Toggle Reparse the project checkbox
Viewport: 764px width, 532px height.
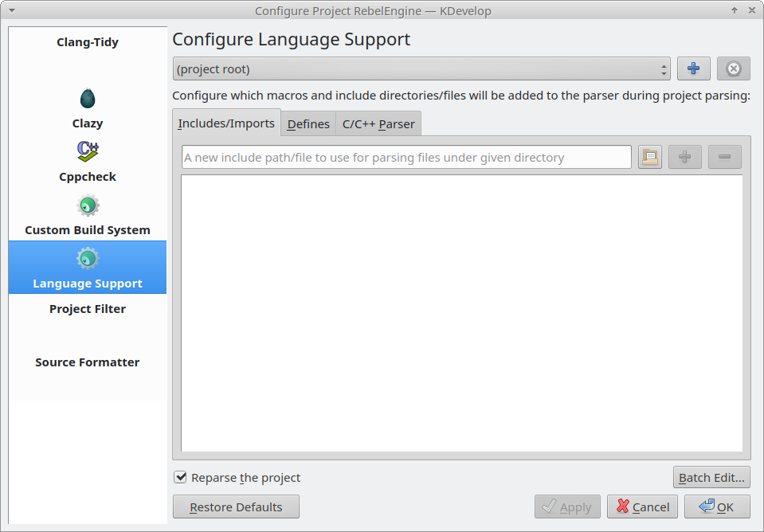[180, 477]
